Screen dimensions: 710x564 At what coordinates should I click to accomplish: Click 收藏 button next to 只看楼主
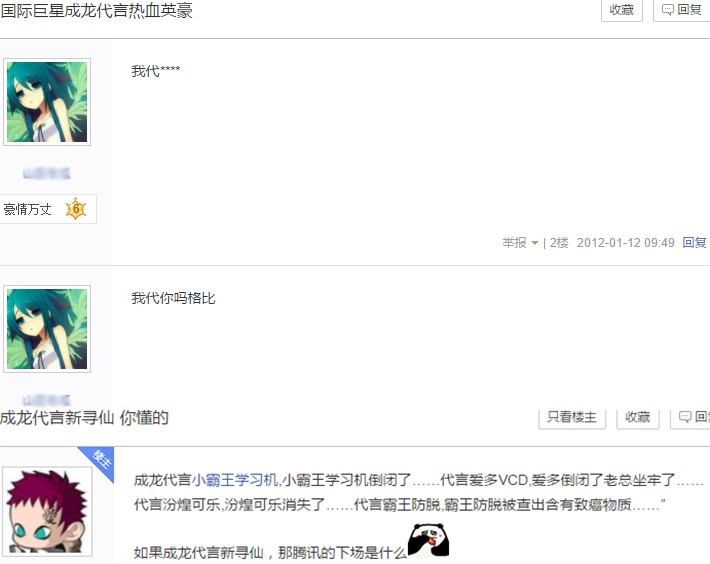638,417
